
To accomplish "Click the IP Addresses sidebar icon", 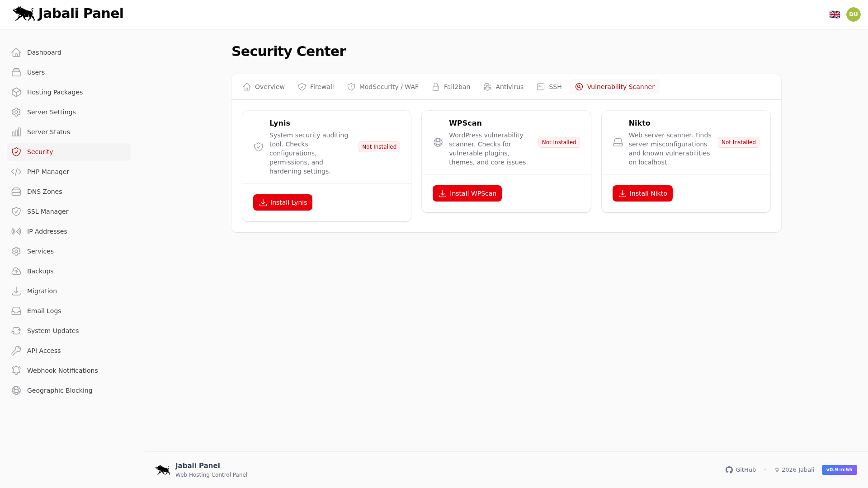I will [x=16, y=231].
